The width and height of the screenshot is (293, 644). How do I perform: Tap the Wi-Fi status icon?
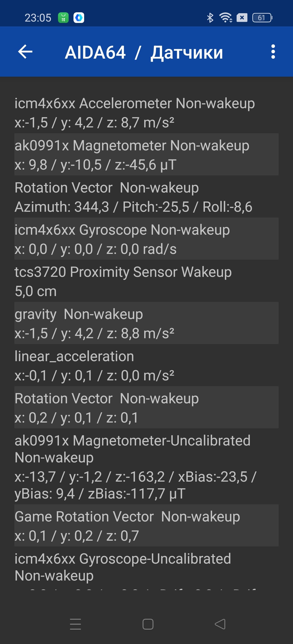pyautogui.click(x=226, y=18)
